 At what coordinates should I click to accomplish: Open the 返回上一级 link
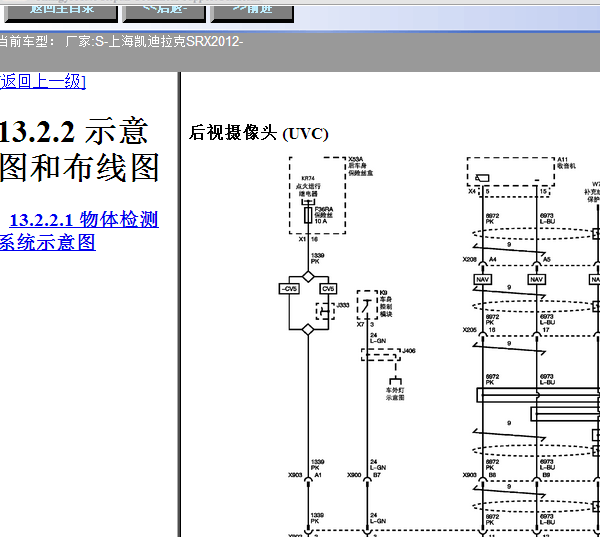pyautogui.click(x=43, y=82)
